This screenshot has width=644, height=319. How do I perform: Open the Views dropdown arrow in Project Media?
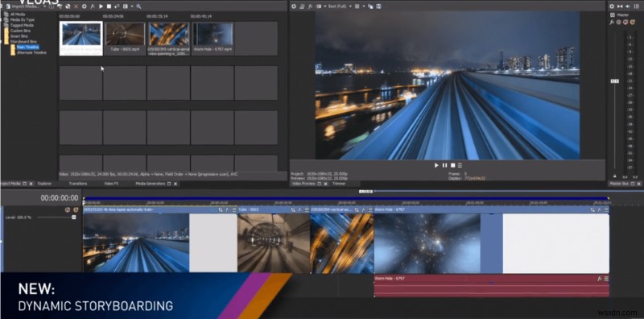tap(131, 6)
